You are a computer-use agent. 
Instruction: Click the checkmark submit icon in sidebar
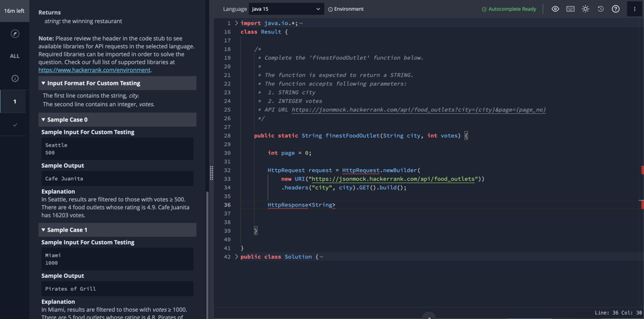tap(15, 125)
